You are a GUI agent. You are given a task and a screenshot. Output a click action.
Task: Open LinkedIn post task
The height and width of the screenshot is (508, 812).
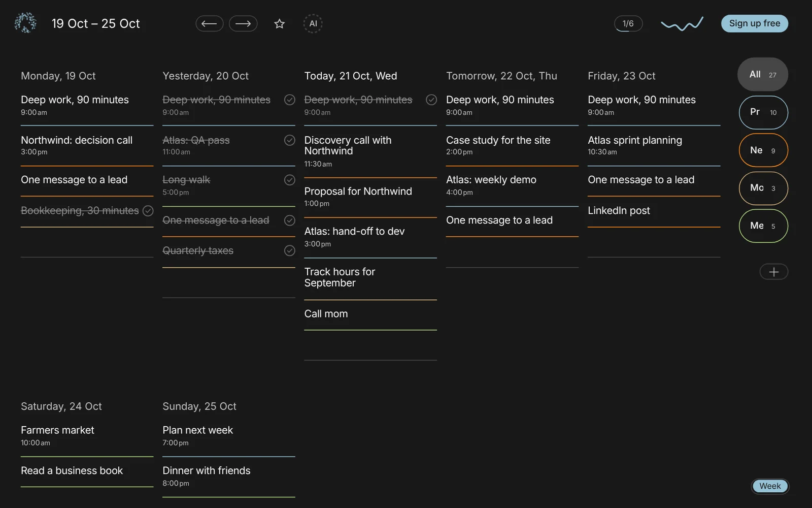(654, 211)
